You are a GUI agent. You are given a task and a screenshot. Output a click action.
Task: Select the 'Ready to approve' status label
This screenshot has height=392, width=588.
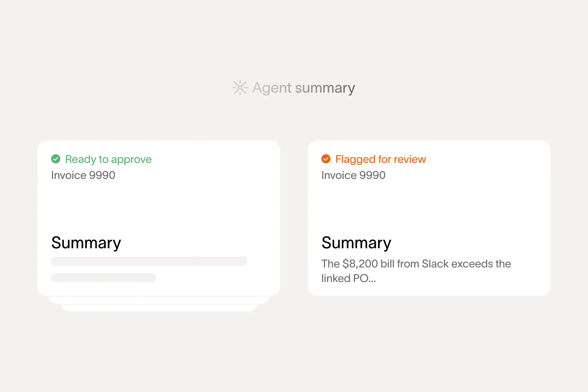click(108, 159)
